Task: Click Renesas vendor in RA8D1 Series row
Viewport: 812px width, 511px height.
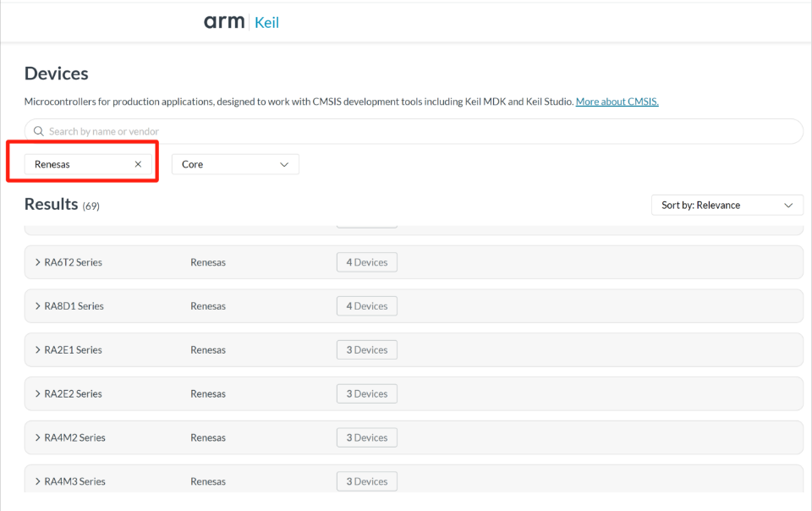Action: tap(208, 306)
